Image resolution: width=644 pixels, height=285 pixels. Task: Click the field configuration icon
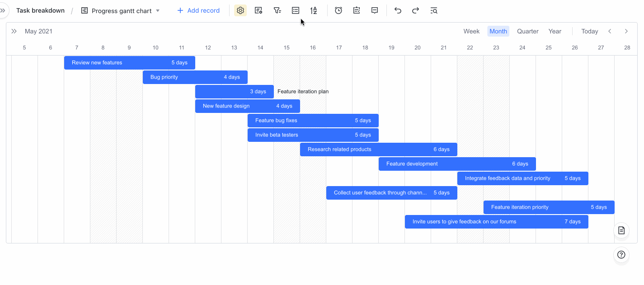259,10
